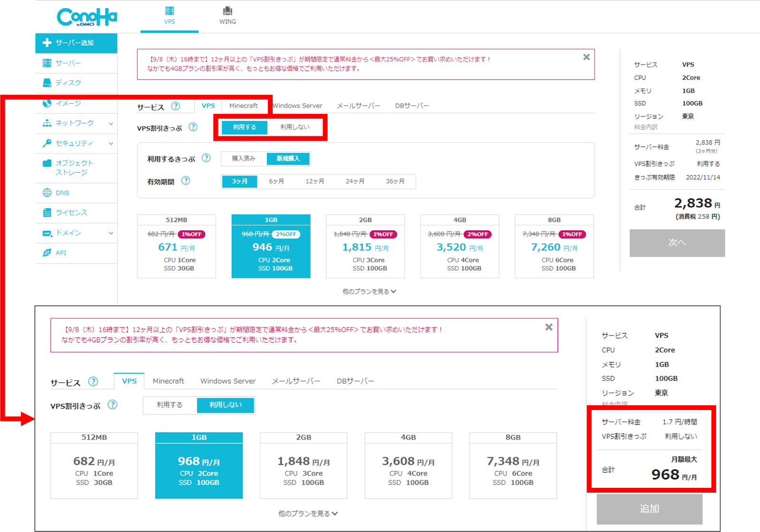
Task: Switch to the Minecraft service tab
Action: pyautogui.click(x=244, y=105)
